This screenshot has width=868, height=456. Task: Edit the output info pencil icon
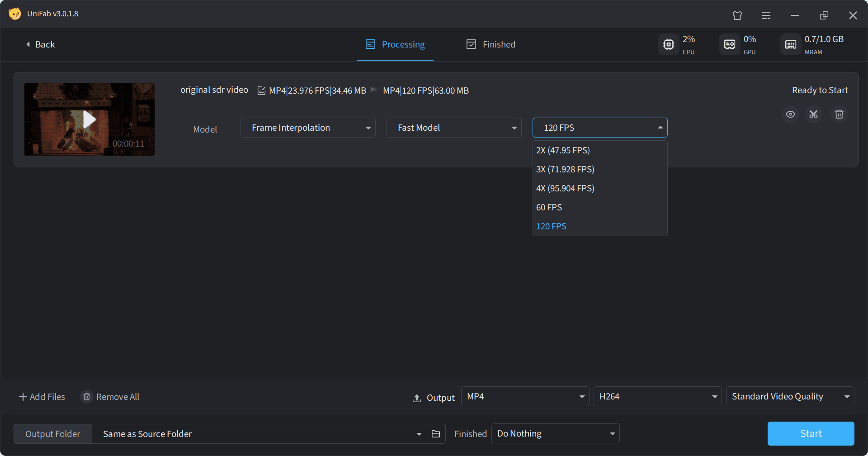[x=261, y=90]
